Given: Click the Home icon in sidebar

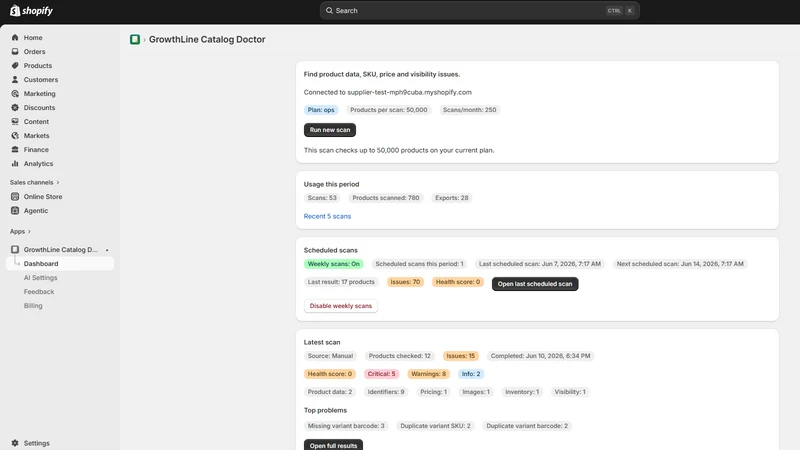Looking at the screenshot, I should pos(15,37).
